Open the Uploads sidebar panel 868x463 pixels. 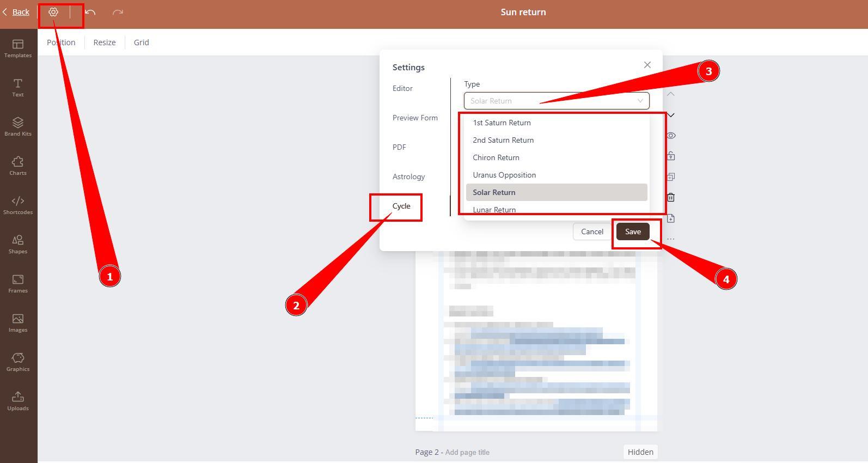coord(18,401)
